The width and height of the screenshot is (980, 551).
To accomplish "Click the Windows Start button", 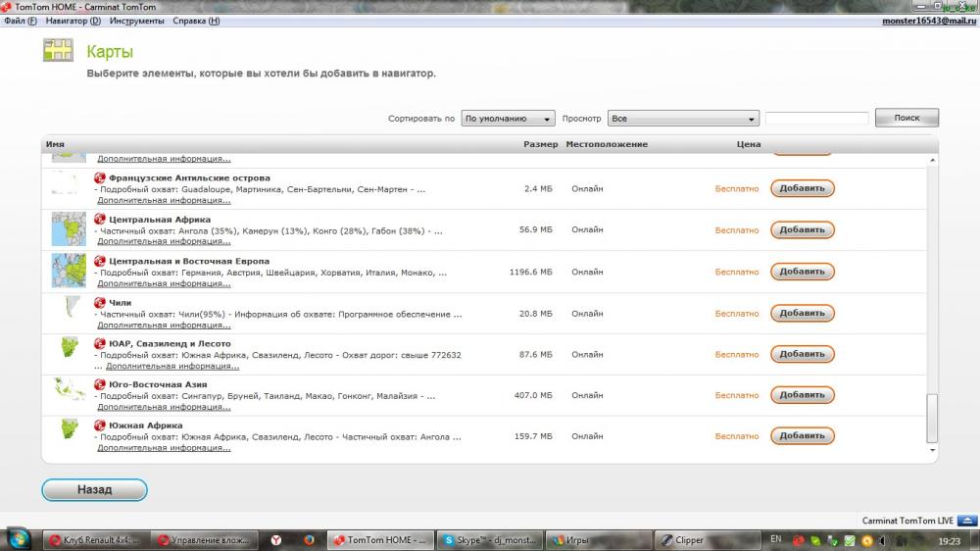I will pos(18,540).
